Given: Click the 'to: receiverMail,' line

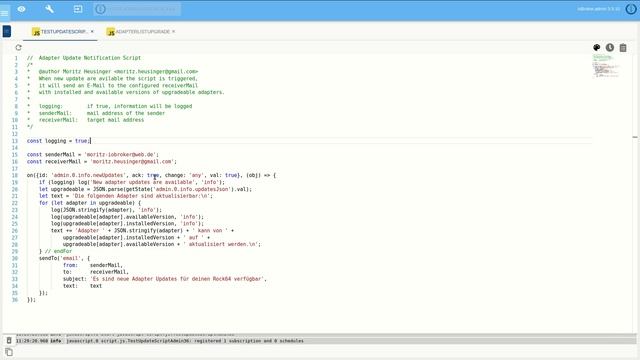Looking at the screenshot, I should pos(96,272).
